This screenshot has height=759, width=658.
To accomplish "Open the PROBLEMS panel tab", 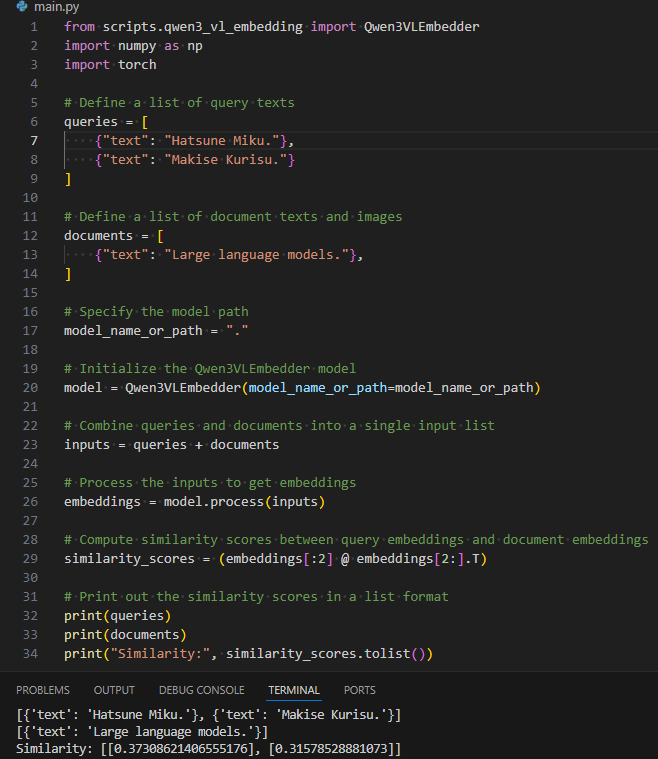I will coord(43,690).
